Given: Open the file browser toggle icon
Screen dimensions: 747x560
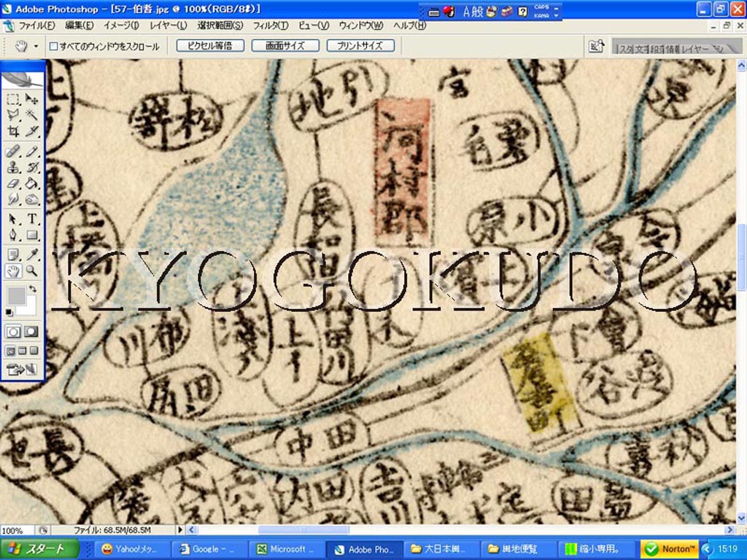Looking at the screenshot, I should pos(597,46).
